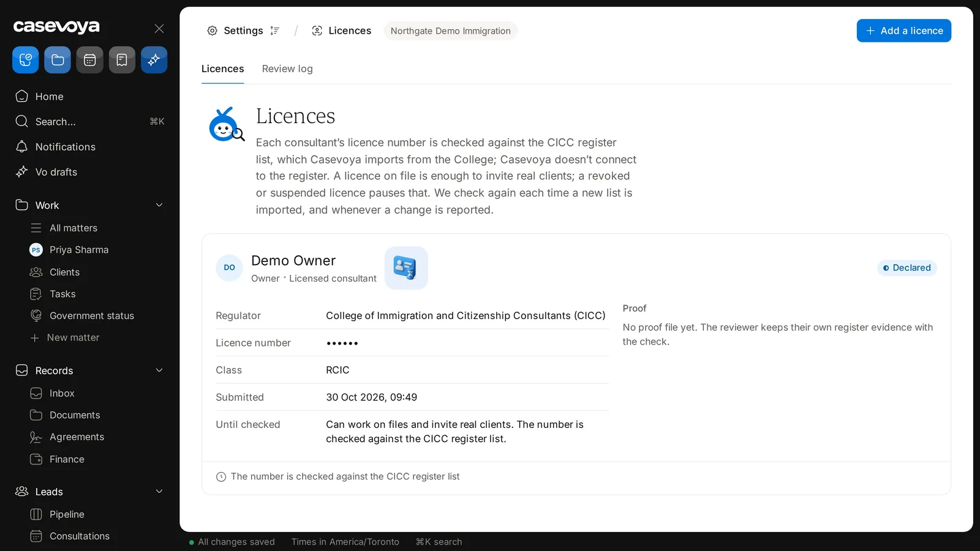Click the sparkle AI icon button
980x551 pixels.
[154, 60]
